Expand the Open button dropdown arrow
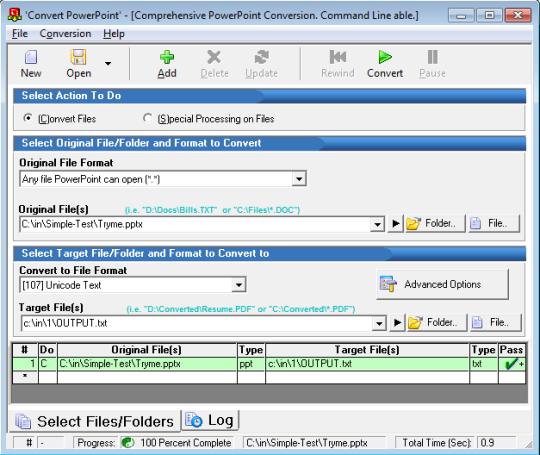This screenshot has height=455, width=540. (x=108, y=63)
